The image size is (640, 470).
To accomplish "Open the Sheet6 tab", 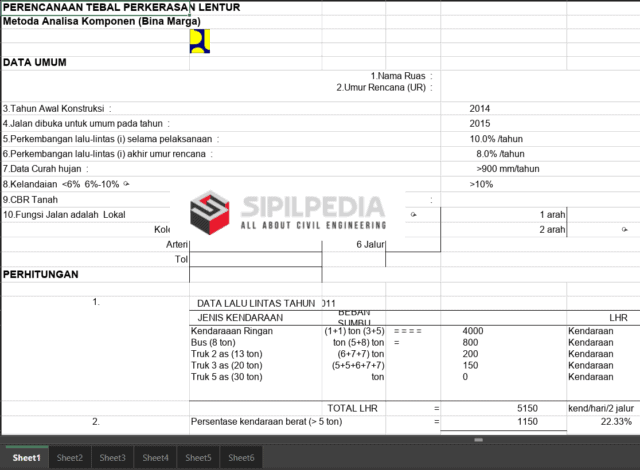I will [241, 458].
